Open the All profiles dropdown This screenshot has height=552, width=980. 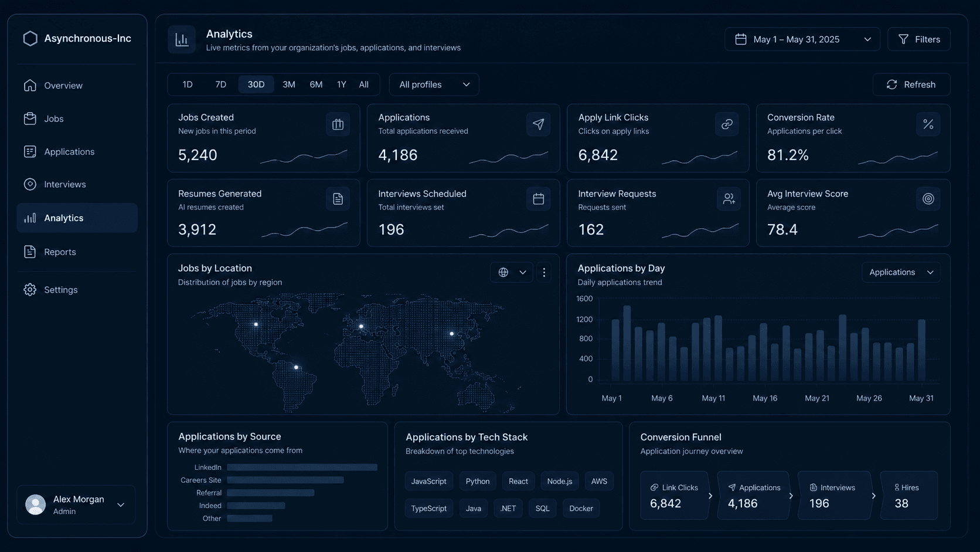(434, 84)
